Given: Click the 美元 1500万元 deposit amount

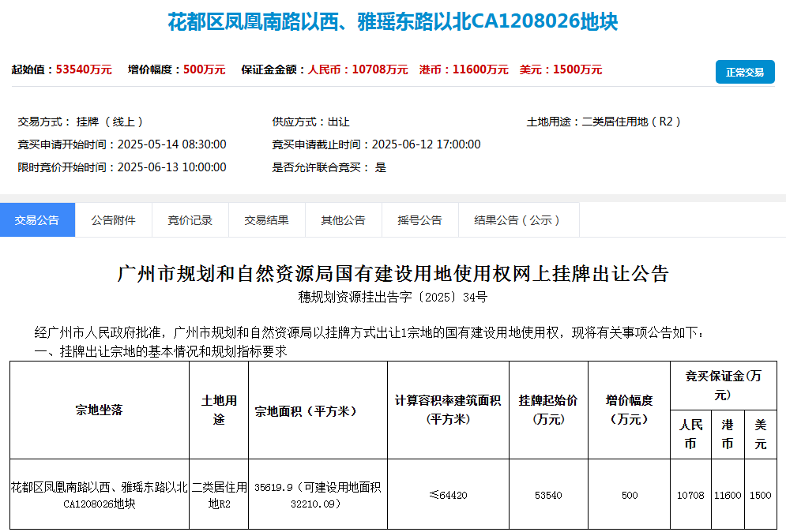Looking at the screenshot, I should pyautogui.click(x=561, y=69).
